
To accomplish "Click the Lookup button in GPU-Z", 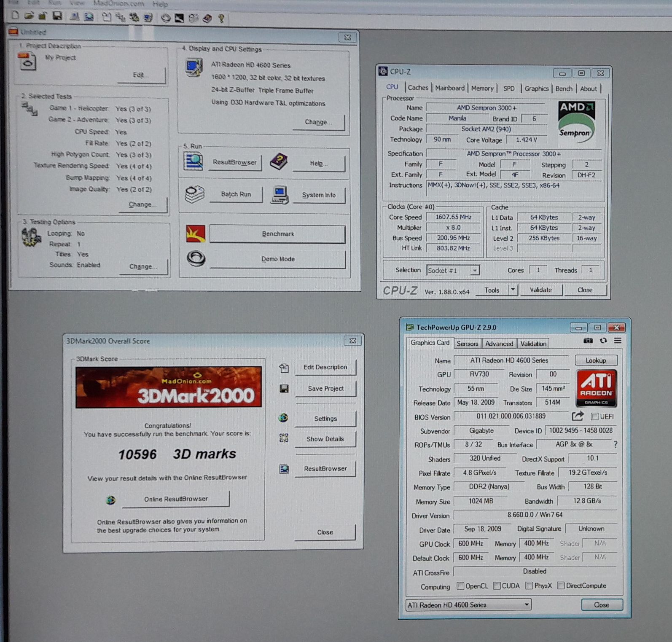I will coord(596,360).
